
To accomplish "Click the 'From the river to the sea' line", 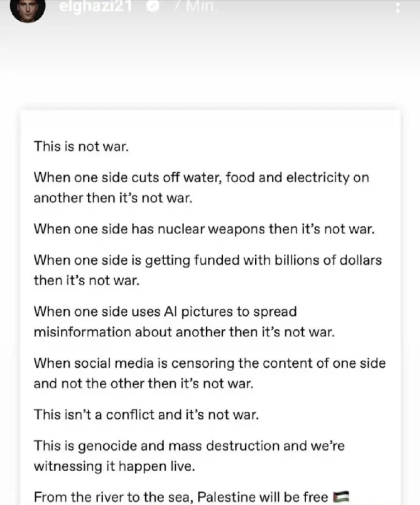I will (181, 497).
